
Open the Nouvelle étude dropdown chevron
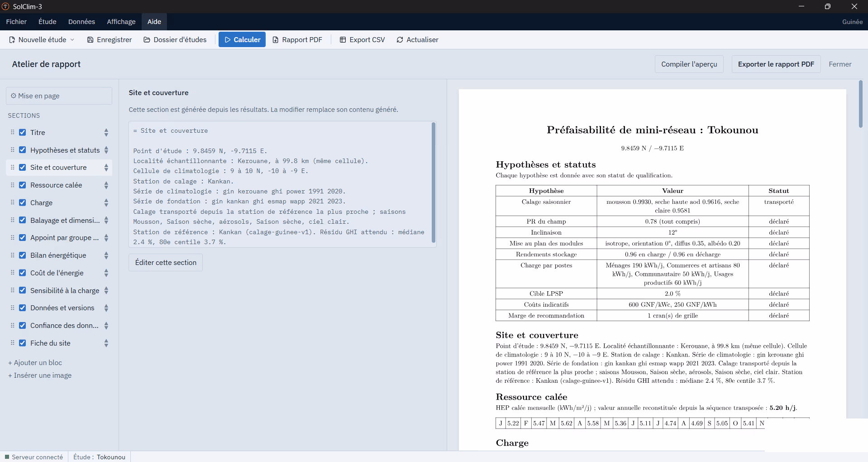[x=72, y=40]
